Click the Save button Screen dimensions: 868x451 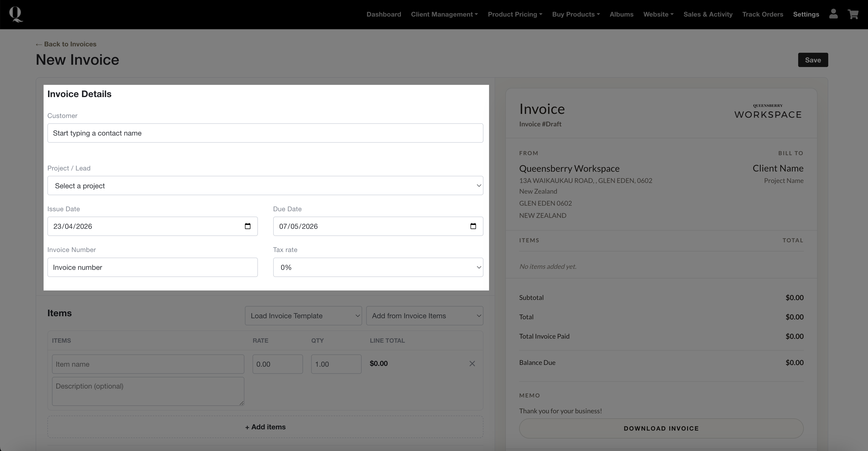[x=812, y=60]
